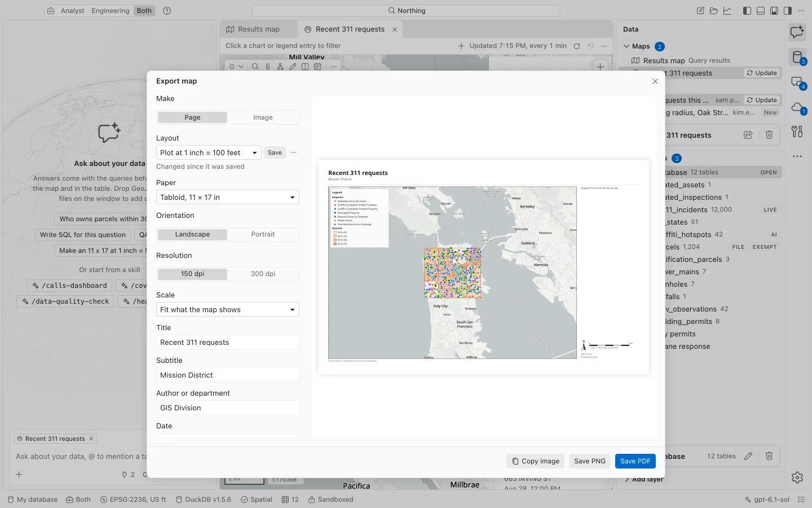Click the Save layout button
Image resolution: width=812 pixels, height=508 pixels.
point(275,153)
